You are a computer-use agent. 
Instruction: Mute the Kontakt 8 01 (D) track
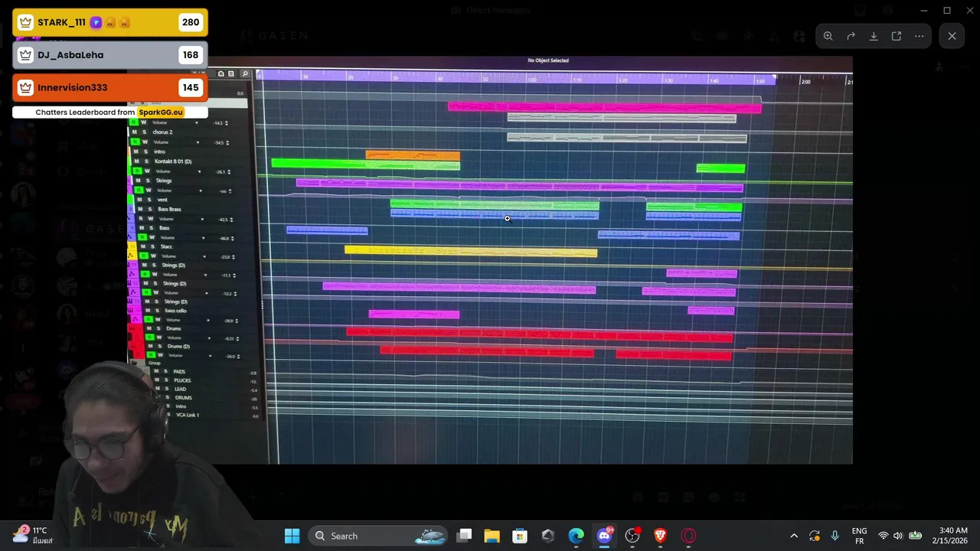(x=136, y=161)
